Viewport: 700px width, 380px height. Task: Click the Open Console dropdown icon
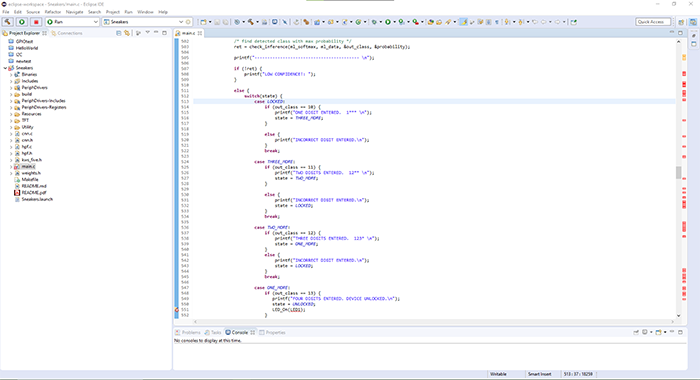tap(659, 332)
